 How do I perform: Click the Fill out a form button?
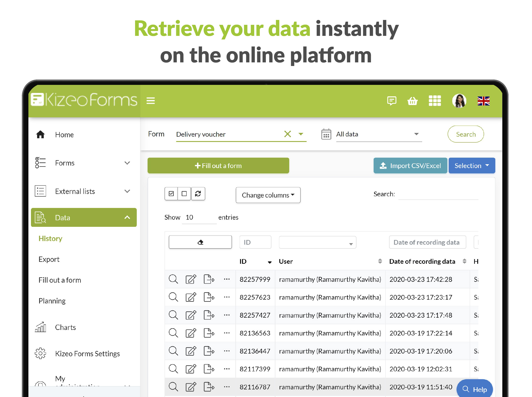(218, 166)
